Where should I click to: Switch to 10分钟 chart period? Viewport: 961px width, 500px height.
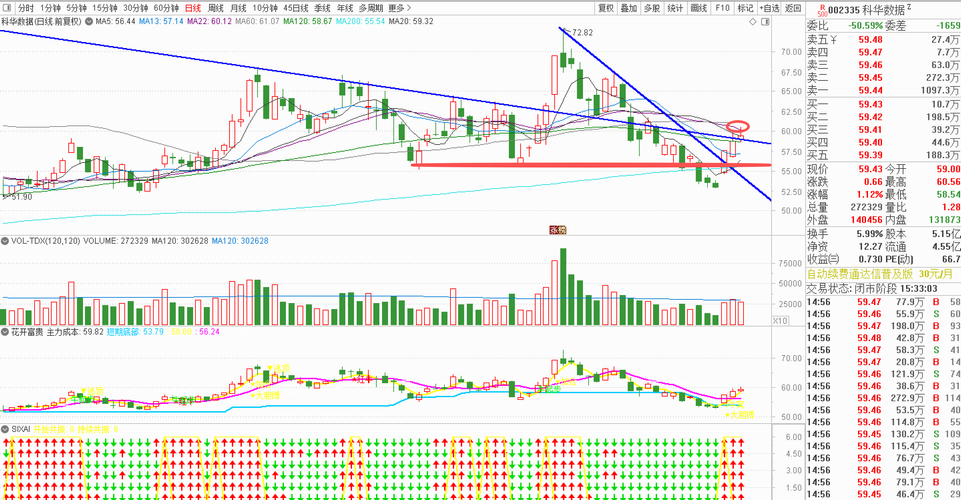pyautogui.click(x=265, y=8)
